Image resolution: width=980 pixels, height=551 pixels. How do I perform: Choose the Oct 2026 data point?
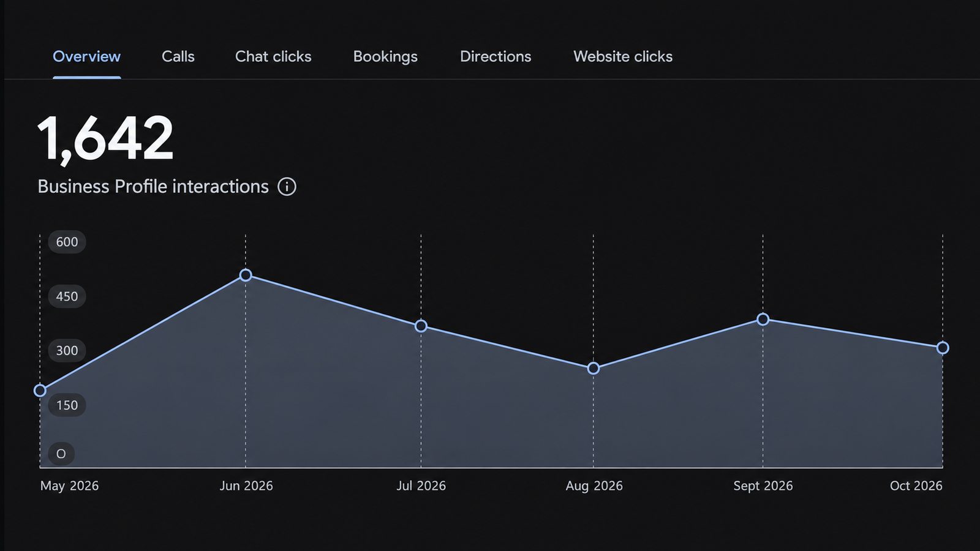943,348
